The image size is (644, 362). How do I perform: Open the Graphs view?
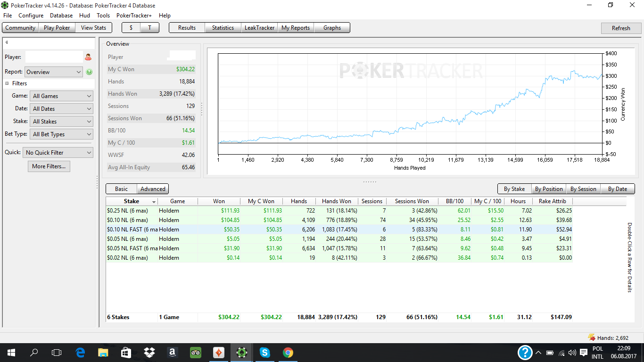[x=332, y=28]
